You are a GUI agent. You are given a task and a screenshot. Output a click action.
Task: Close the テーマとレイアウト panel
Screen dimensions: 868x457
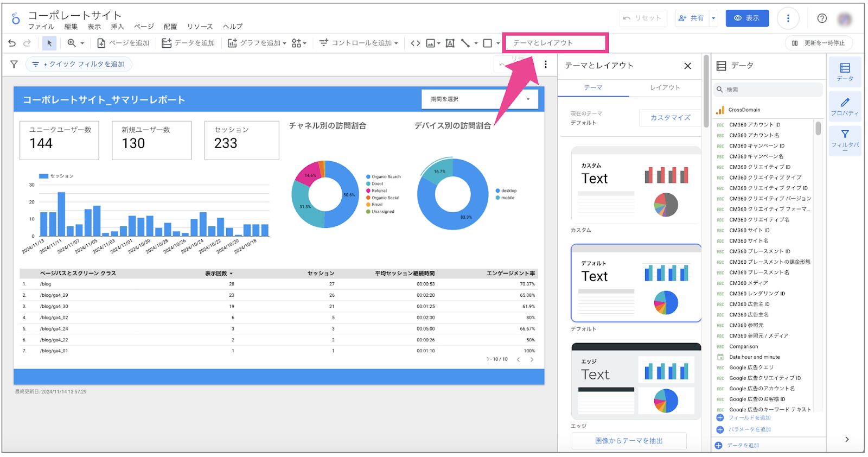pyautogui.click(x=688, y=66)
